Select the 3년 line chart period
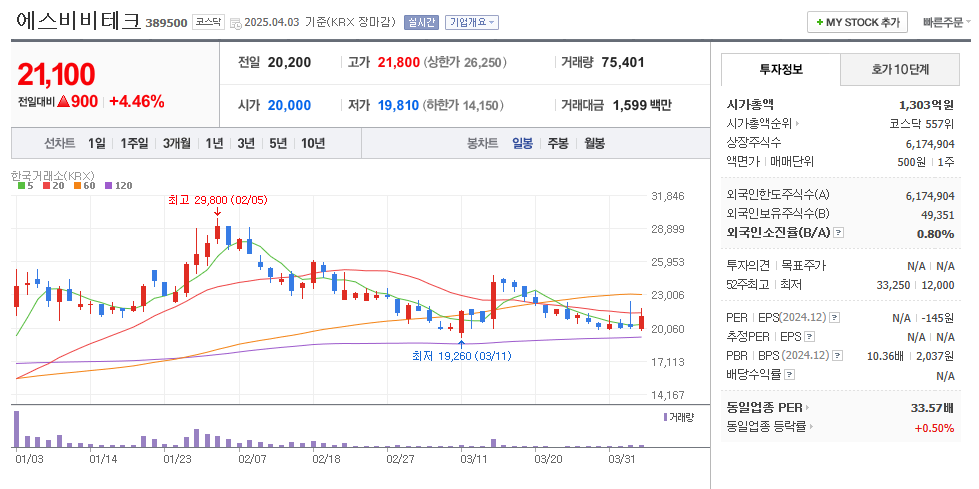The width and height of the screenshot is (979, 489). point(246,143)
